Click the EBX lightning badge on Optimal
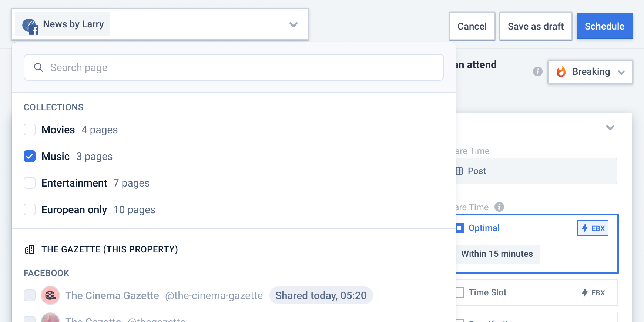This screenshot has width=644, height=322. pos(593,228)
